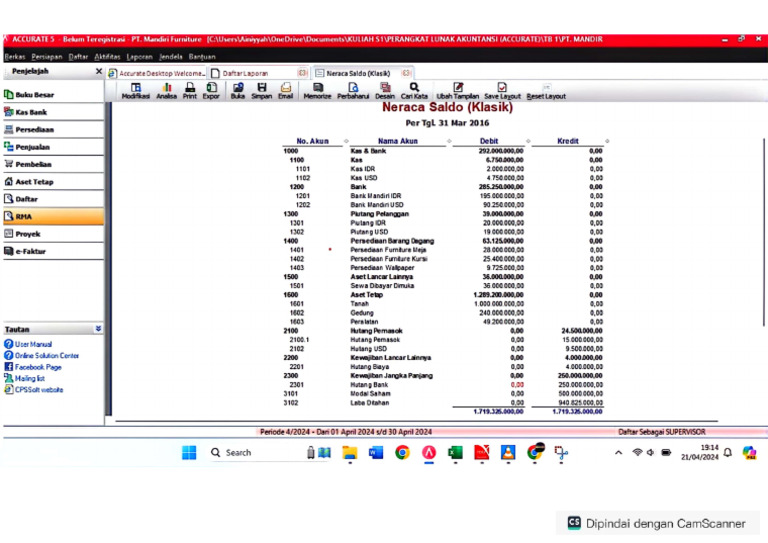Open Google Chrome from the taskbar
Image resolution: width=768 pixels, height=543 pixels.
pyautogui.click(x=402, y=453)
